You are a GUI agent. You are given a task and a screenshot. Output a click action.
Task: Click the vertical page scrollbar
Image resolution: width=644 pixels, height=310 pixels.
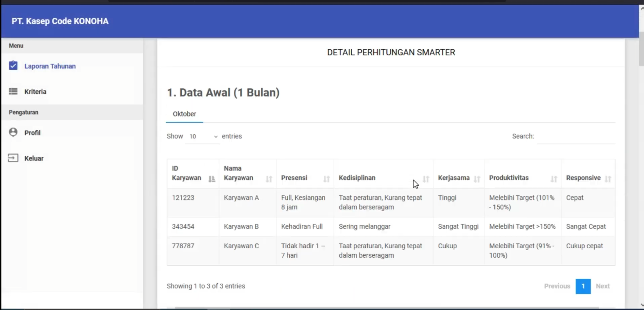click(x=641, y=49)
